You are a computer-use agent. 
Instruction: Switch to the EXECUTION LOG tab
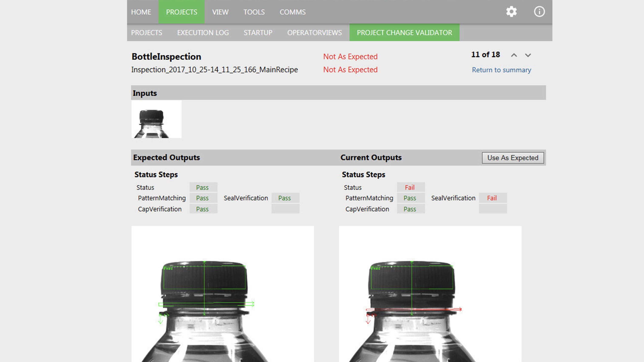tap(203, 32)
